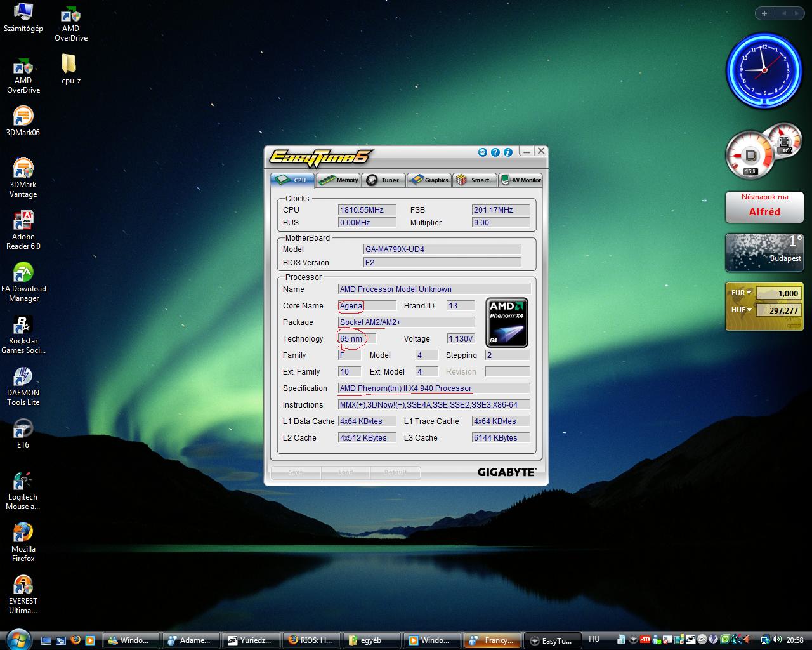Screen dimensions: 812x650
Task: Open the HUF currency dropdown
Action: tap(741, 310)
